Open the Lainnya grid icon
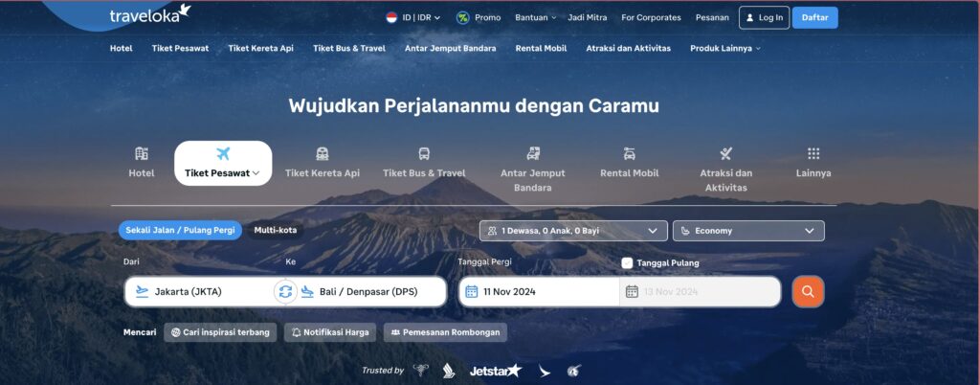Image resolution: width=980 pixels, height=385 pixels. click(x=813, y=153)
